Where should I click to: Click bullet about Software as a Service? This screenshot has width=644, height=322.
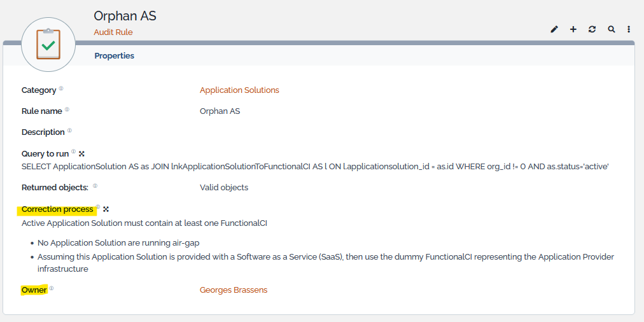click(326, 263)
